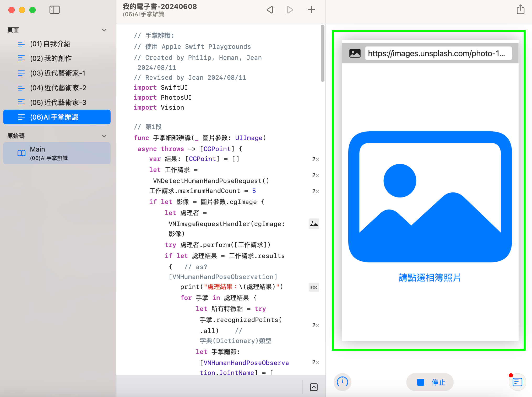Viewport: 532px width, 397px height.
Task: Expand the bottom drawer chevron icon
Action: click(314, 387)
